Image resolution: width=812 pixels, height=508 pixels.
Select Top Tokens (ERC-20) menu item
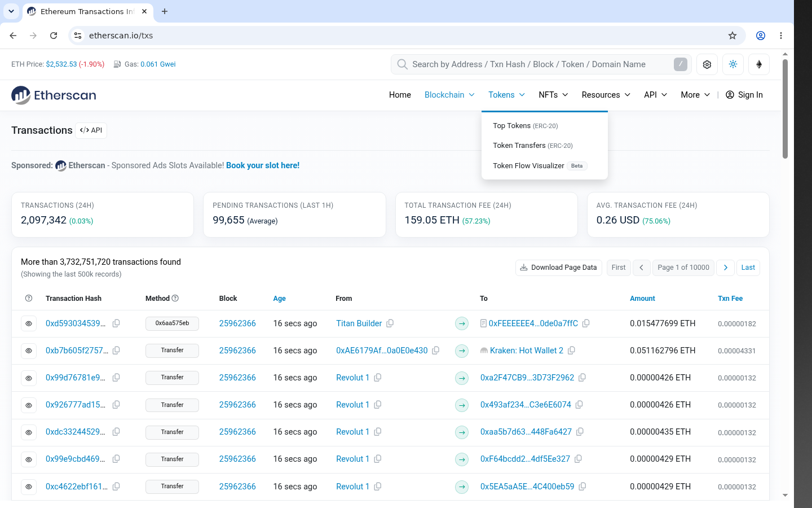pos(526,126)
